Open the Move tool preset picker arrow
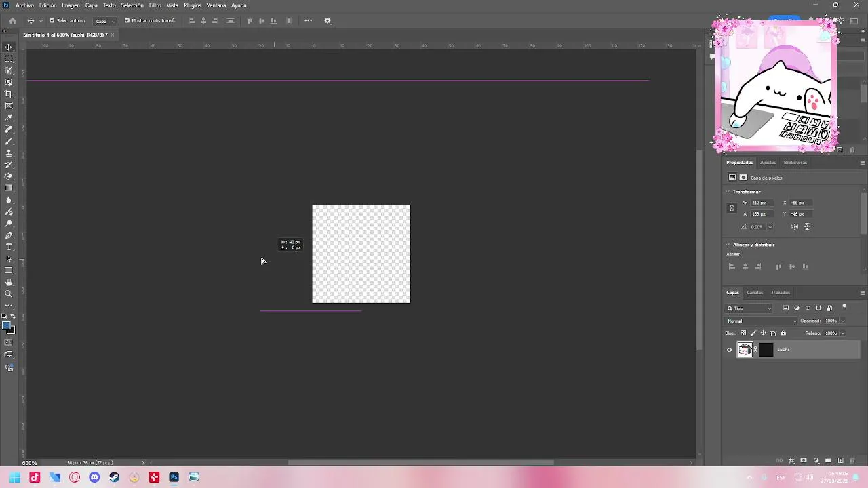This screenshot has height=488, width=868. coord(40,21)
